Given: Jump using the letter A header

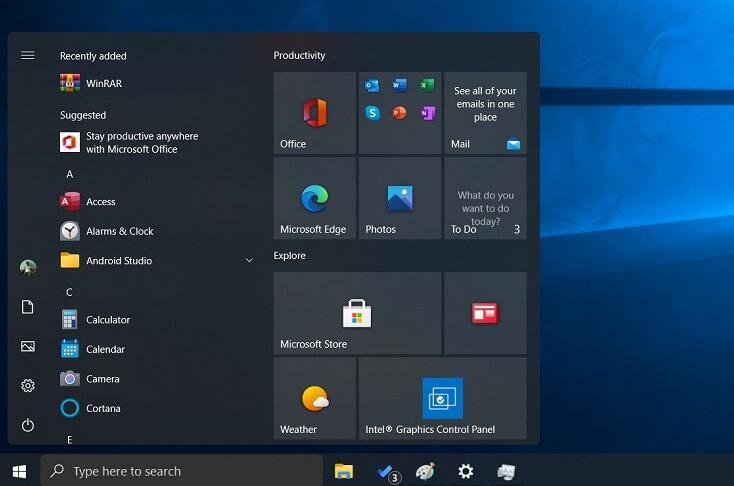Looking at the screenshot, I should pos(70,174).
